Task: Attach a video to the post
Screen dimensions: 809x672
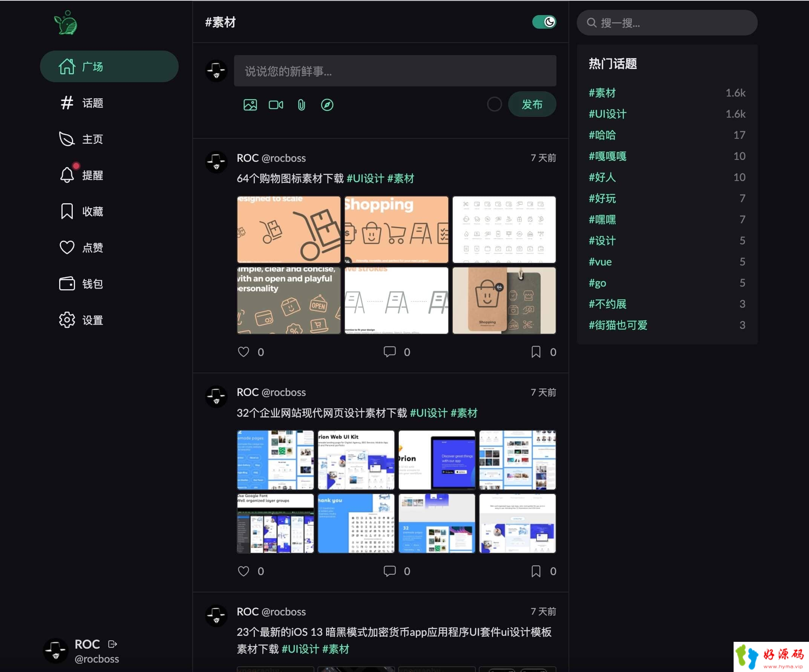Action: 276,105
